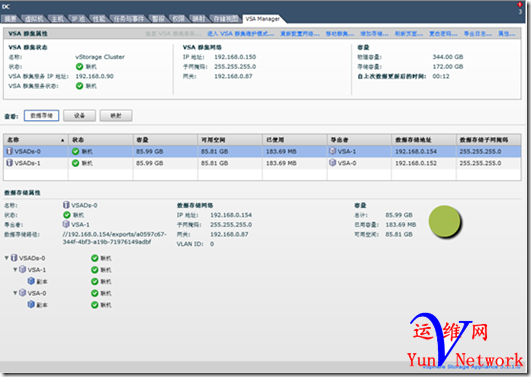Click 进入 VSA 群集维护模式 link
Viewport: 531px width, 377px height.
(240, 34)
